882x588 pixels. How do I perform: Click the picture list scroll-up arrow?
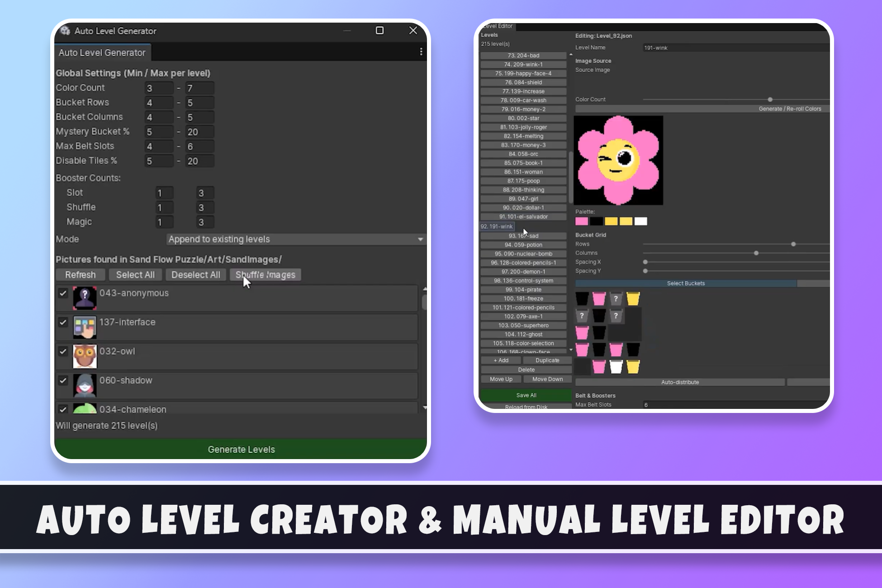pyautogui.click(x=425, y=289)
